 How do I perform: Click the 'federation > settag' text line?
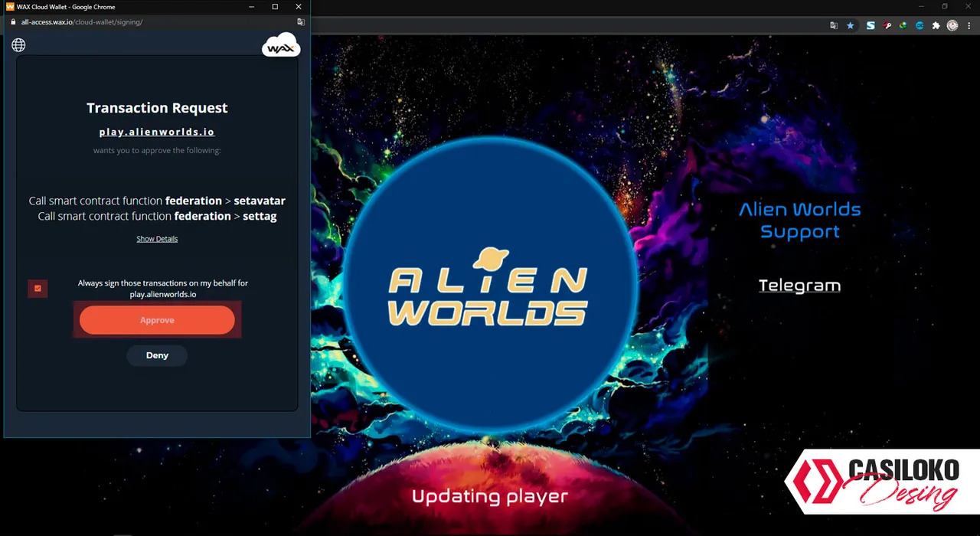[157, 216]
